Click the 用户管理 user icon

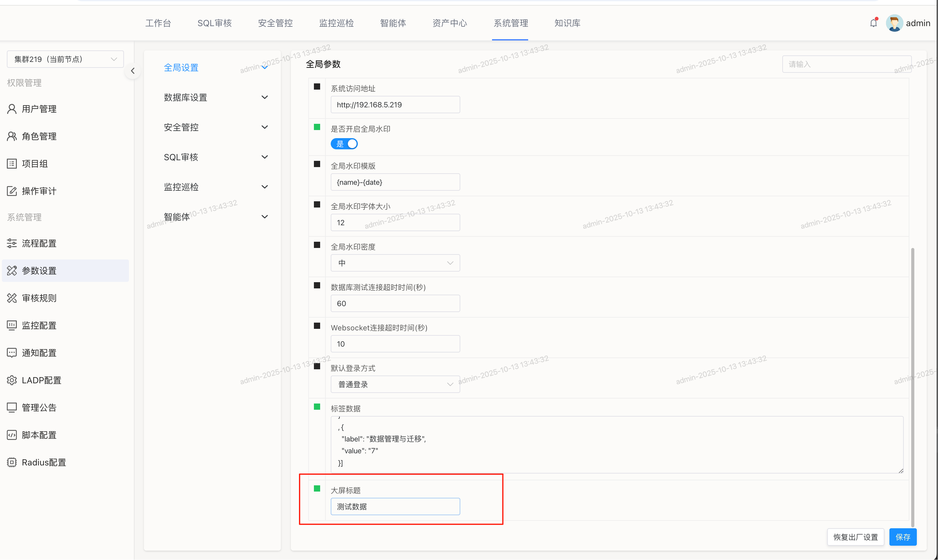tap(12, 109)
